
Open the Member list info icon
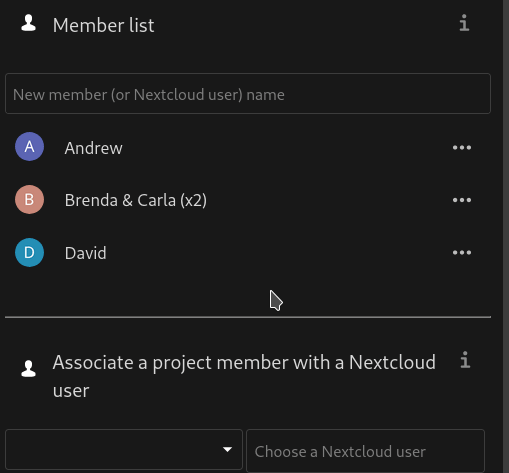pos(464,23)
